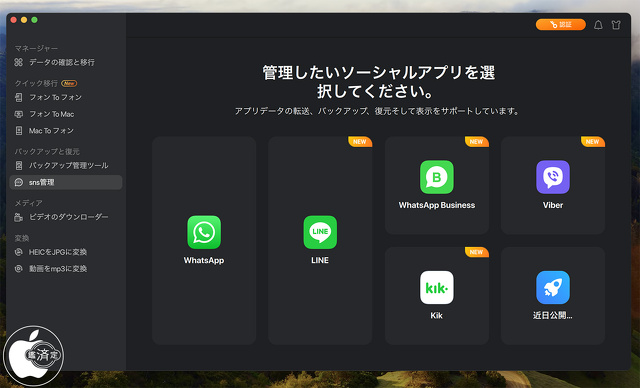Click the マネージャー section header
The image size is (640, 388).
(x=36, y=48)
